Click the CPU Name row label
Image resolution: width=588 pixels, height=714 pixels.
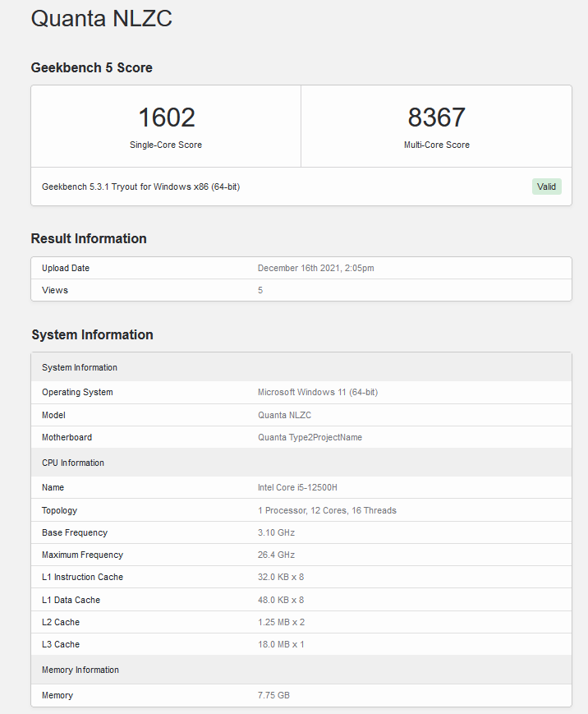[x=53, y=487]
